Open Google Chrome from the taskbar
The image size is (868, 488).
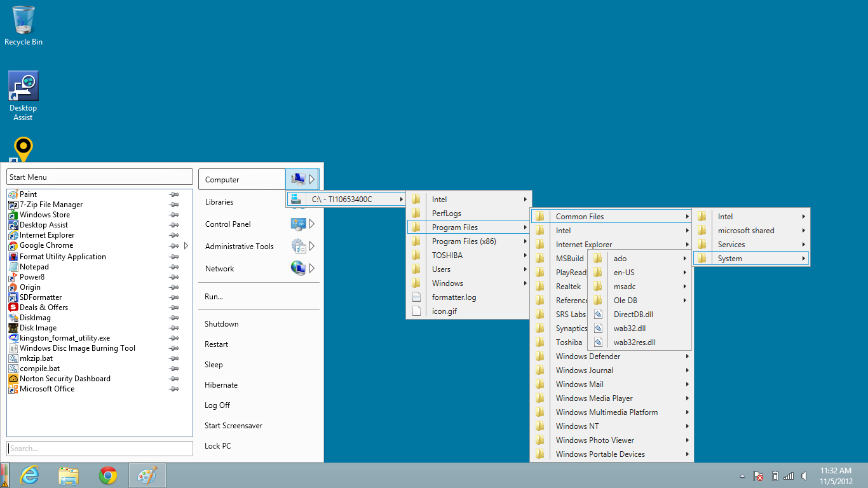108,475
